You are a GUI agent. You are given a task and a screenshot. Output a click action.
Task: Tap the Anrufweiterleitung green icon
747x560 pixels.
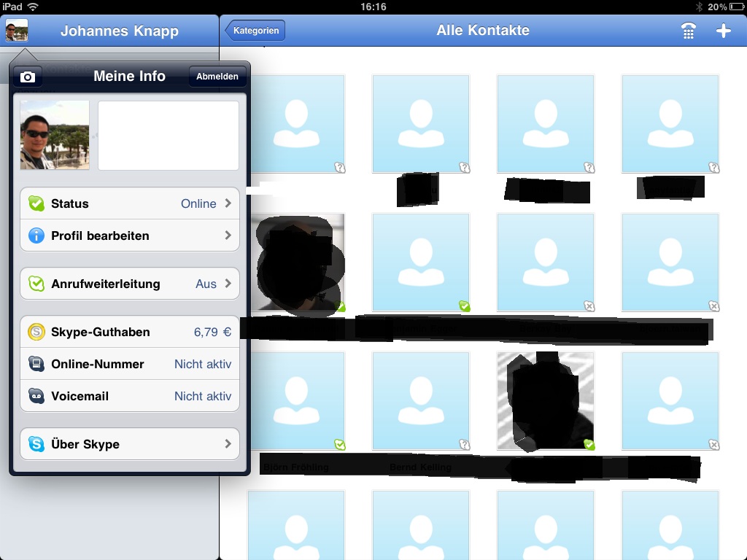coord(36,284)
